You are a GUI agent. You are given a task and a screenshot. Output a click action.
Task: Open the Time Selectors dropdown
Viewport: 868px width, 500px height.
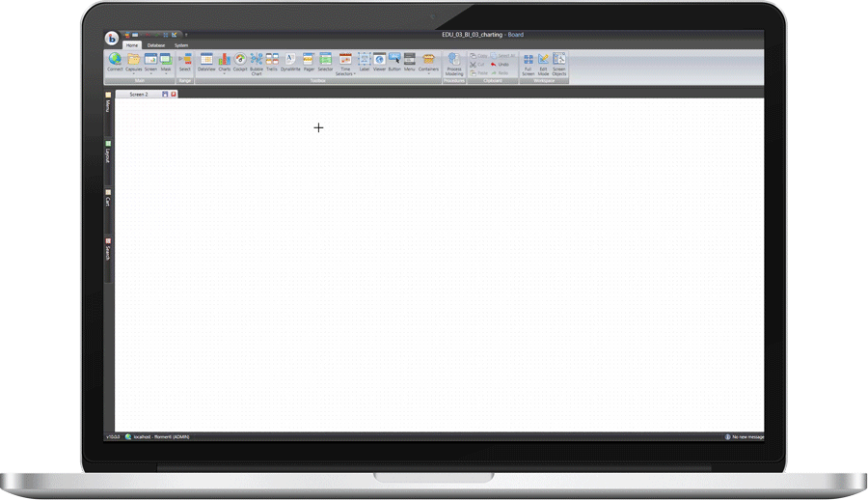[345, 65]
